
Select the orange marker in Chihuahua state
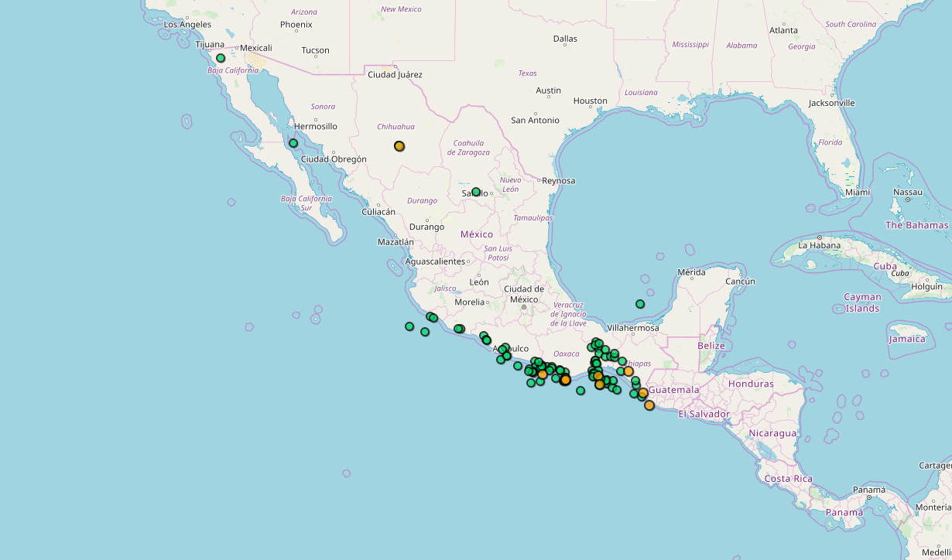[x=399, y=145]
